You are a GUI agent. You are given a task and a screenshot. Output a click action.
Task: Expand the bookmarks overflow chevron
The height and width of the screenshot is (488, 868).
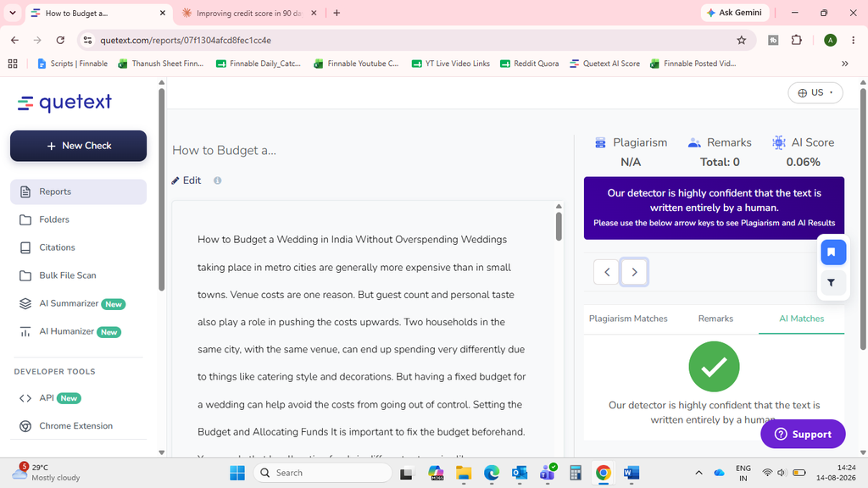pos(845,64)
